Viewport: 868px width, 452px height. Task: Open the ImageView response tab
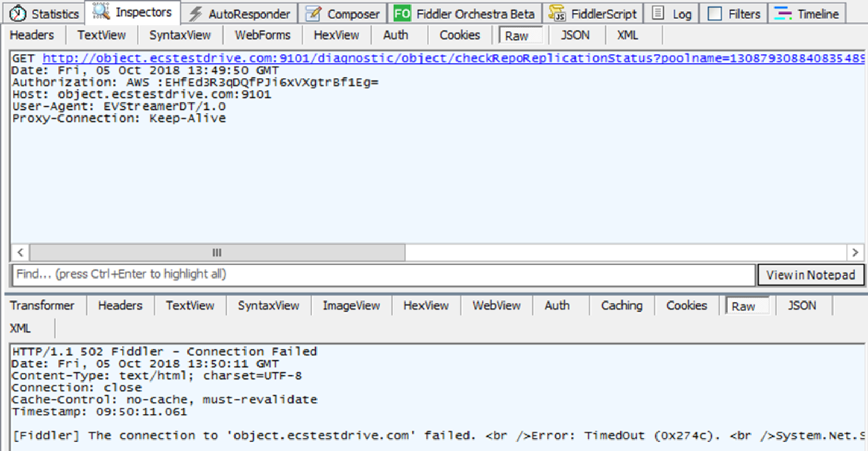[351, 306]
